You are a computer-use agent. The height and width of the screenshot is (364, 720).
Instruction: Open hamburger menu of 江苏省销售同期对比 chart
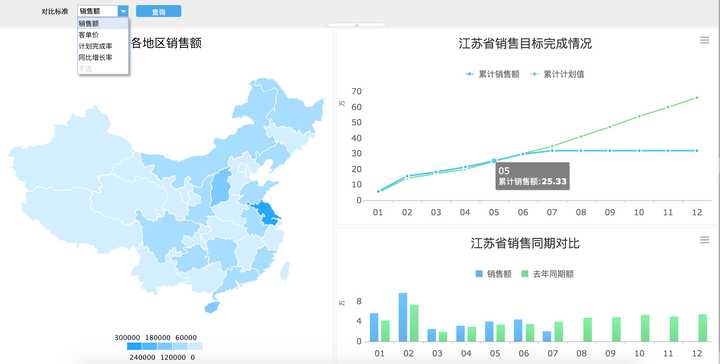coord(704,240)
